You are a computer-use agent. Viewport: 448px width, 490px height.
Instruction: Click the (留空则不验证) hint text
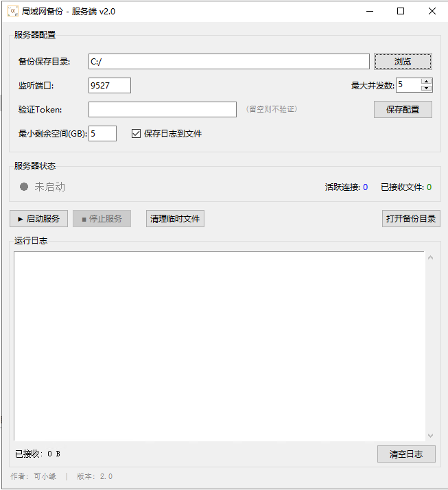(x=272, y=109)
